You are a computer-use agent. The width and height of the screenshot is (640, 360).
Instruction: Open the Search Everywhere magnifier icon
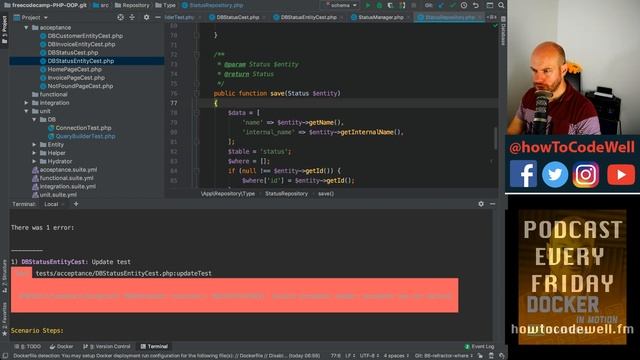(x=501, y=5)
